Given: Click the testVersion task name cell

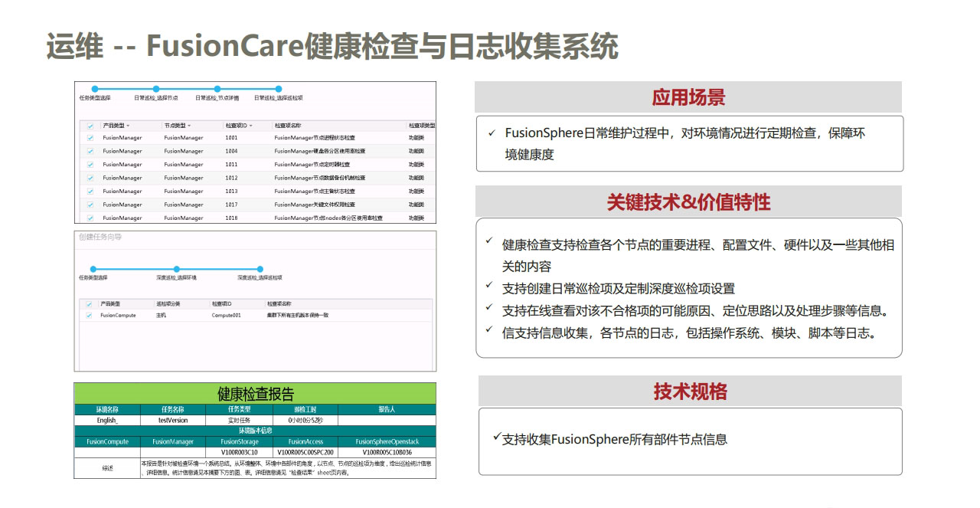Looking at the screenshot, I should coord(173,420).
